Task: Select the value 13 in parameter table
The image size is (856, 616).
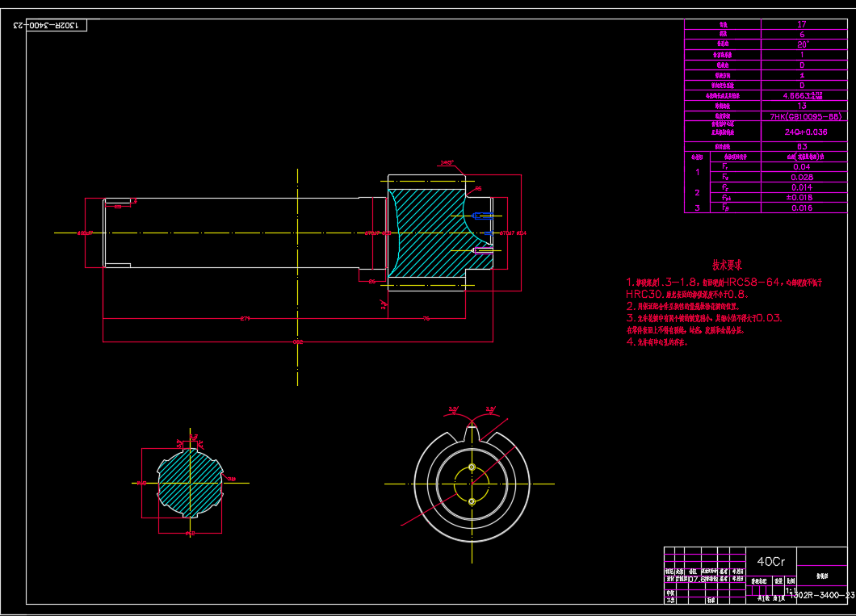Action: [802, 106]
